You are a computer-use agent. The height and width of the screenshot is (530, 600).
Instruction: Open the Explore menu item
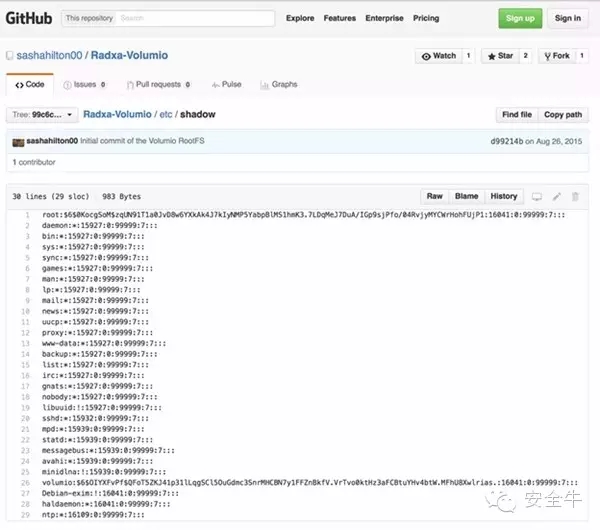(300, 18)
